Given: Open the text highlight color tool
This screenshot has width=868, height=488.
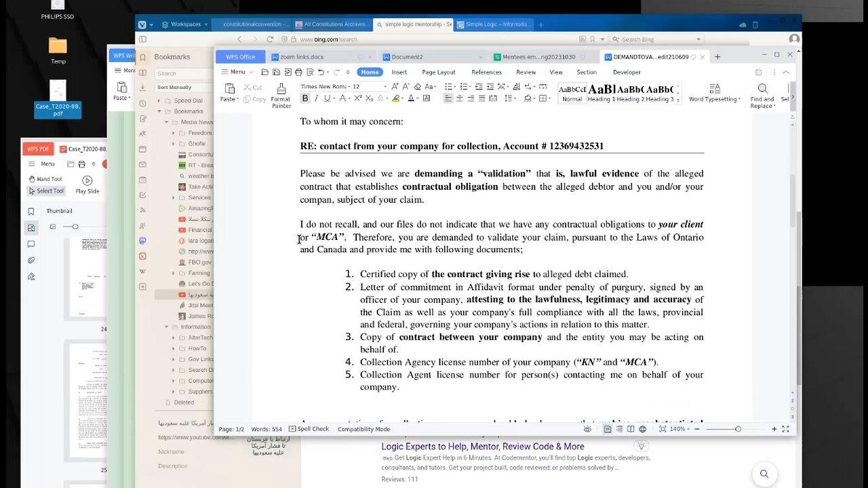Looking at the screenshot, I should pos(396,98).
